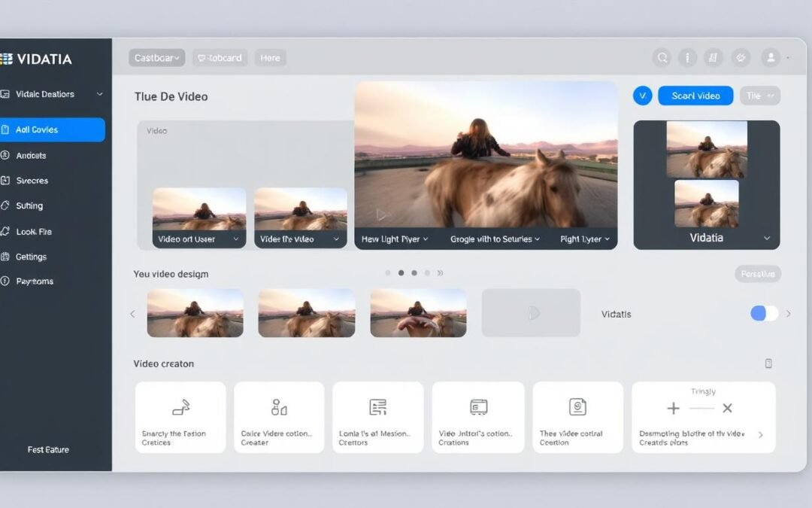Select the third horse thumbnail under Yeu video desigm
The height and width of the screenshot is (508, 812).
point(418,313)
